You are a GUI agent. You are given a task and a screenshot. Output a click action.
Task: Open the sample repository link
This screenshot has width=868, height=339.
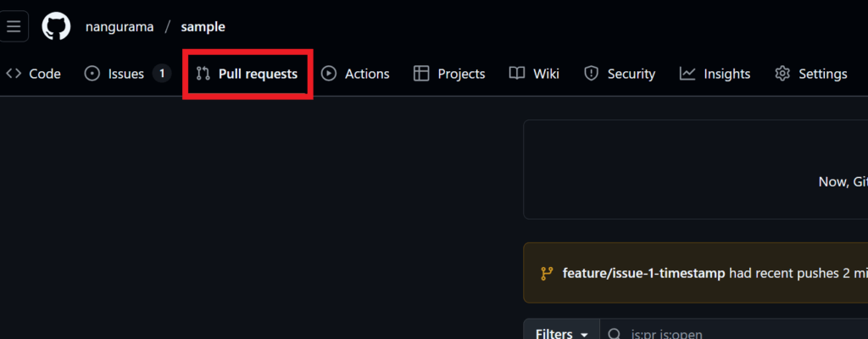coord(203,26)
